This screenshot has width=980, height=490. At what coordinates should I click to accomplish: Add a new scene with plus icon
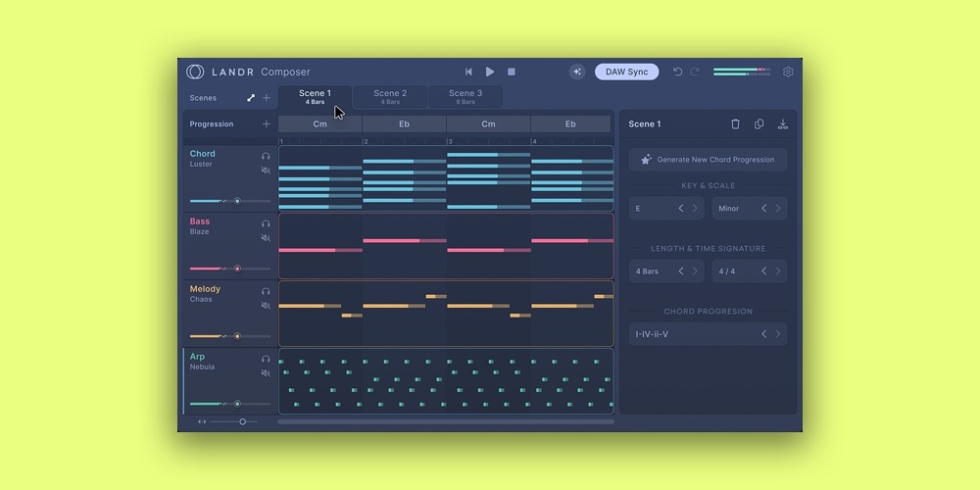pos(266,98)
